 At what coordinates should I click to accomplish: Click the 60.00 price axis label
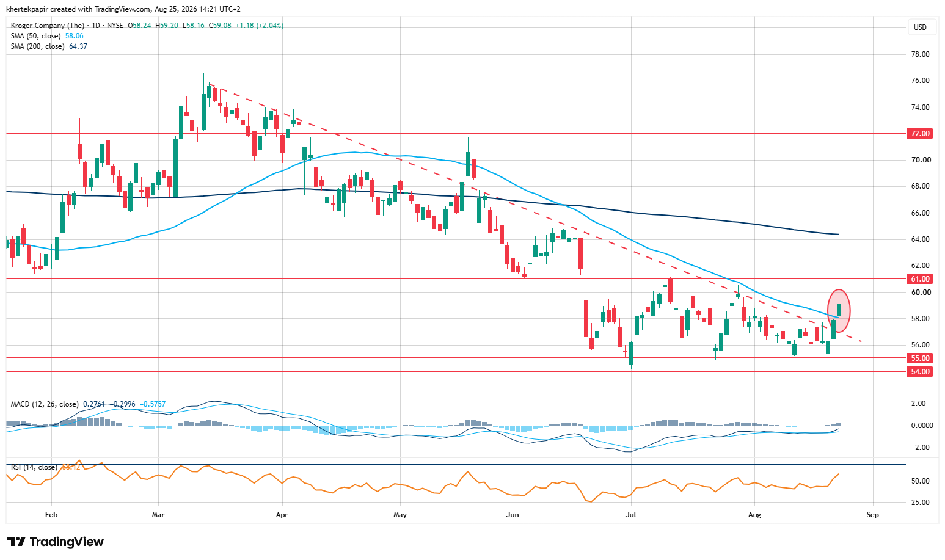tap(921, 293)
